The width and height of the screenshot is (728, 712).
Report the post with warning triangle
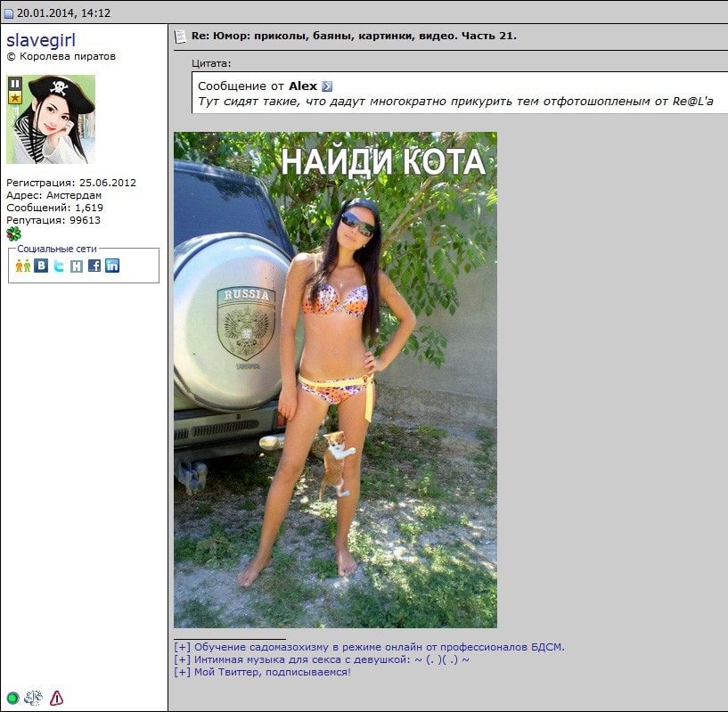pos(57,698)
